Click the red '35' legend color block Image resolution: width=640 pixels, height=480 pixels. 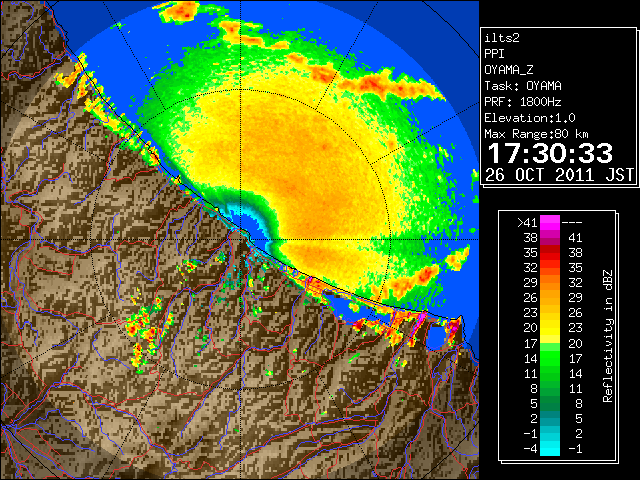(550, 253)
